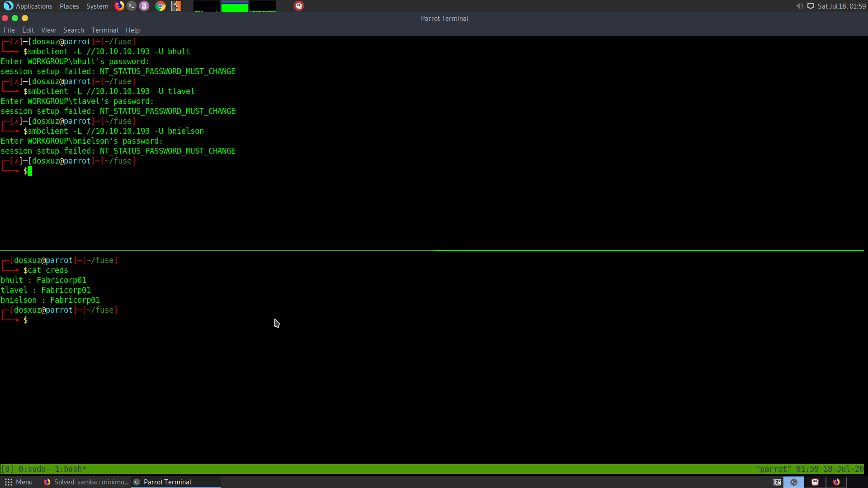Focus the lower tmux pane with cat creds
Image resolution: width=868 pixels, height=488 pixels.
click(x=407, y=361)
